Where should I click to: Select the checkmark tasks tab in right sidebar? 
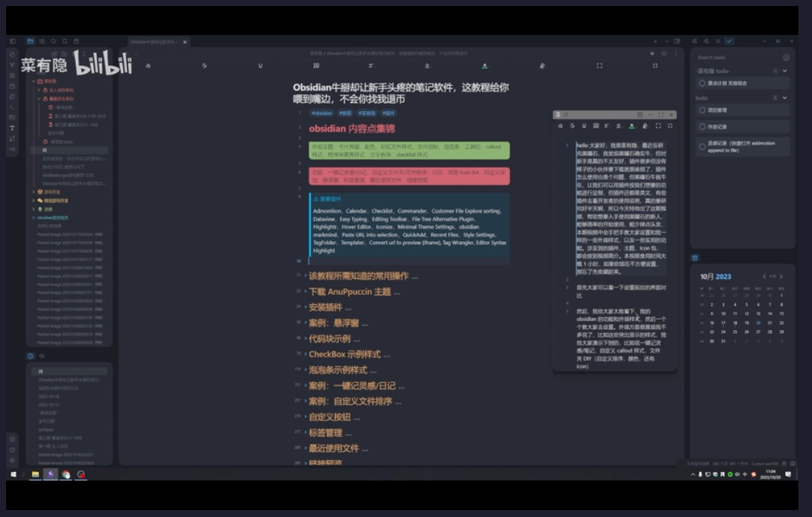tap(729, 41)
